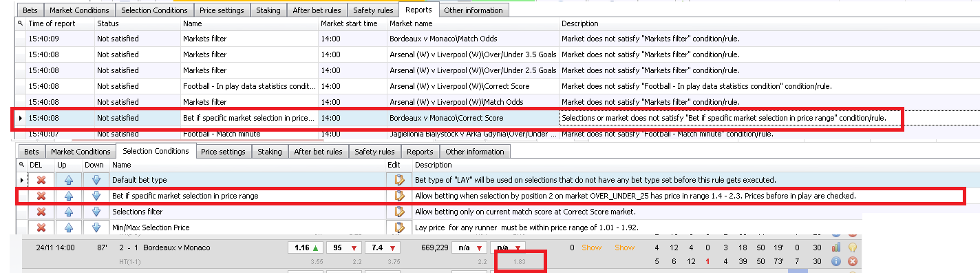
Task: Open info icon for Bordeaux v Monaco
Action: [x=836, y=261]
